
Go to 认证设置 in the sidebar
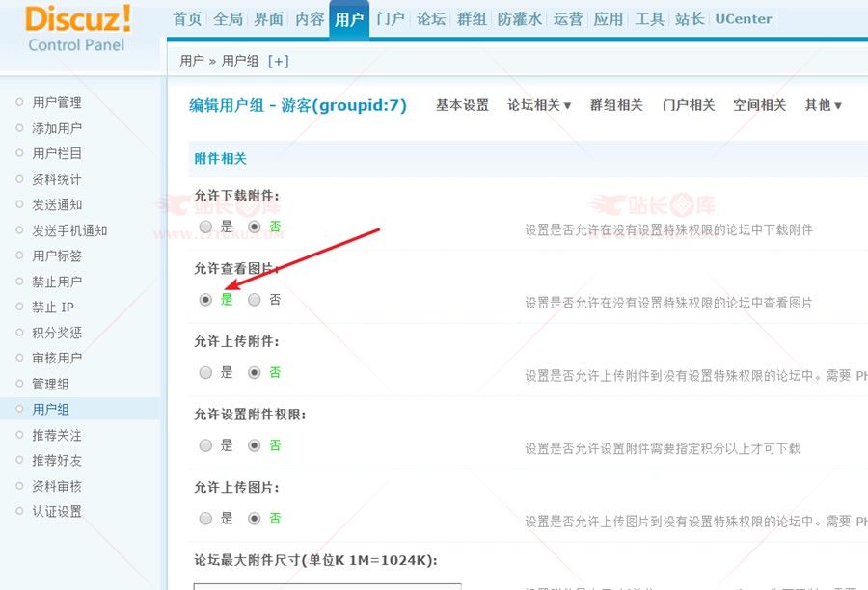click(57, 512)
